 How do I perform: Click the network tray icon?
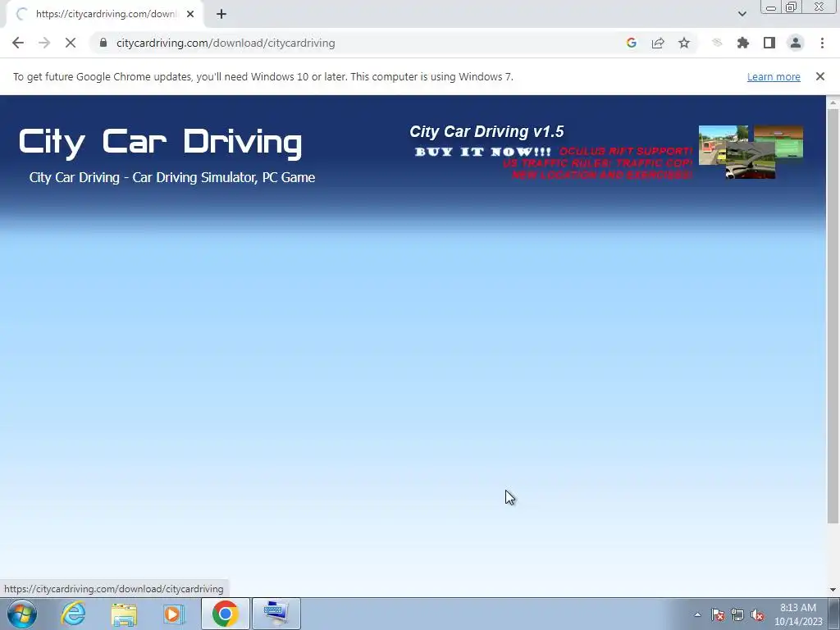(737, 614)
